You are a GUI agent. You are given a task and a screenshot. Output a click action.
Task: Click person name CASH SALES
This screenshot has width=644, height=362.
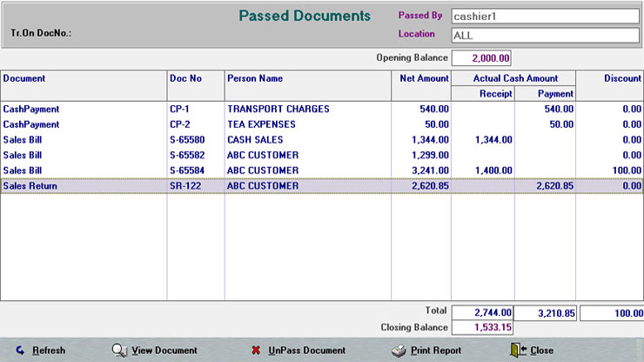point(255,140)
